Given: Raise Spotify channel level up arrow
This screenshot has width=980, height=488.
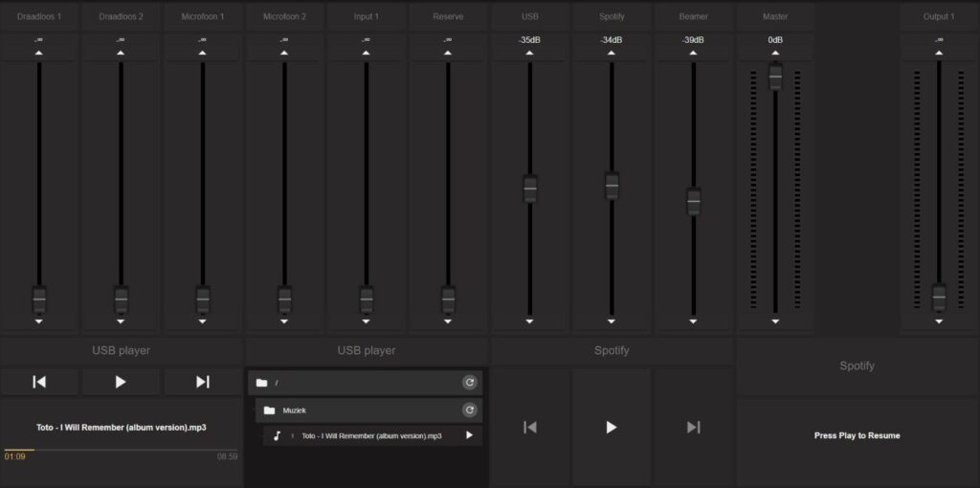Looking at the screenshot, I should coord(612,54).
